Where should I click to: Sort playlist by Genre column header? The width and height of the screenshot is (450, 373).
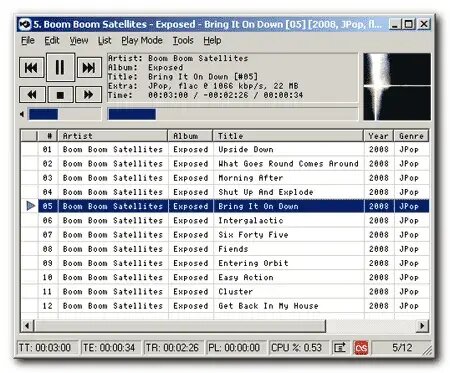411,136
